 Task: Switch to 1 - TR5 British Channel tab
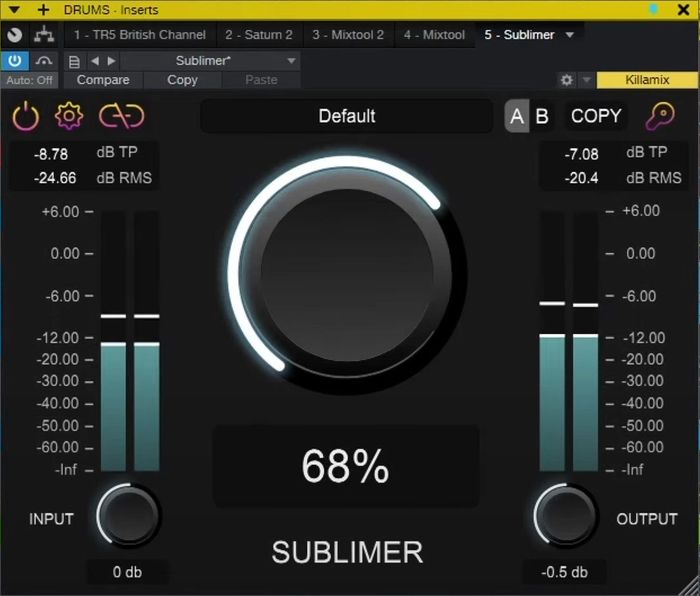pyautogui.click(x=140, y=35)
